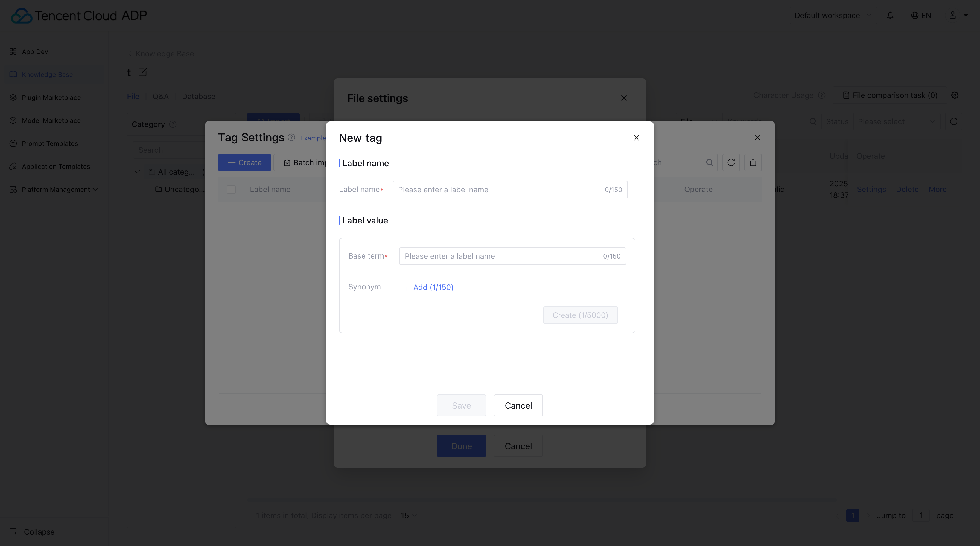This screenshot has height=546, width=980.
Task: Click Done in File settings dialog
Action: click(x=462, y=446)
